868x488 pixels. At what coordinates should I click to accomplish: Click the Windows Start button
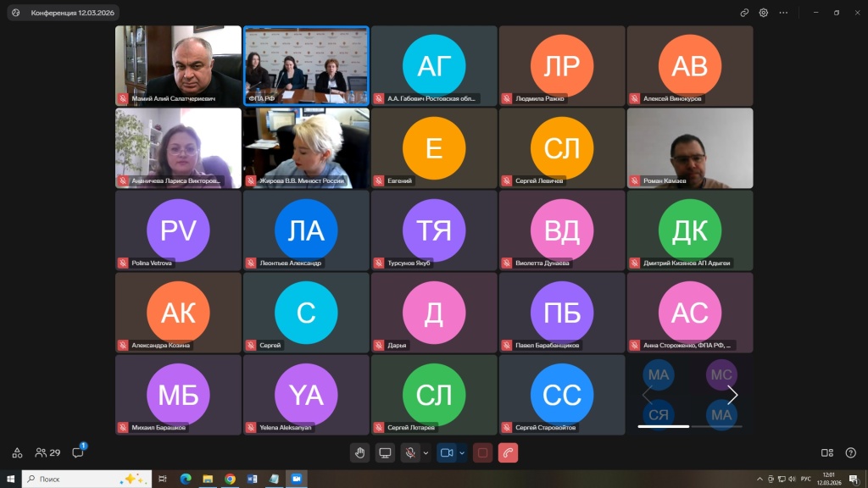click(x=10, y=479)
